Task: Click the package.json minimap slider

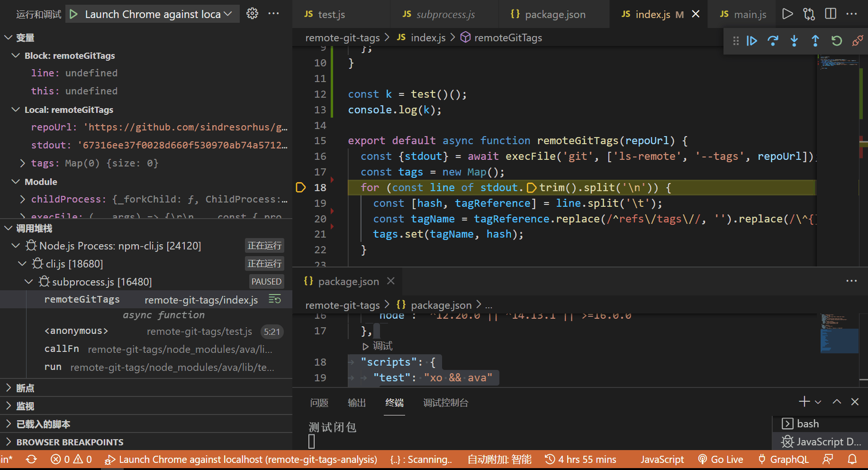Action: 839,341
